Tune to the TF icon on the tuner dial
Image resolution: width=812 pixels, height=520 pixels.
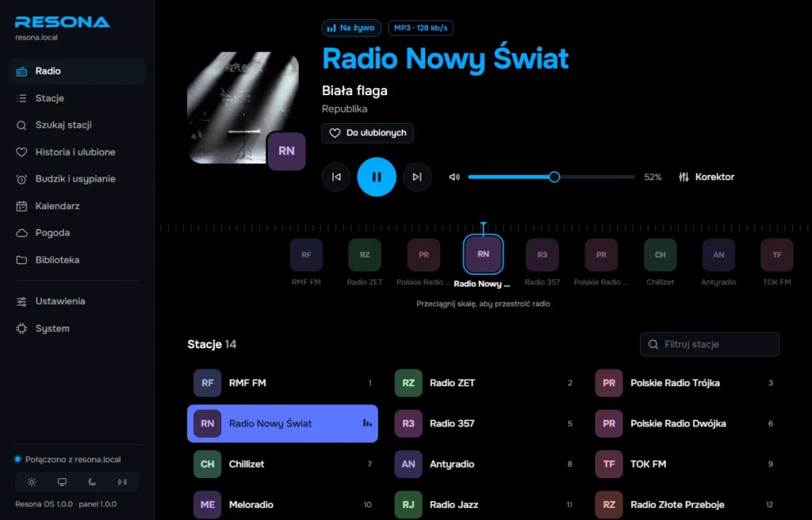pyautogui.click(x=777, y=254)
